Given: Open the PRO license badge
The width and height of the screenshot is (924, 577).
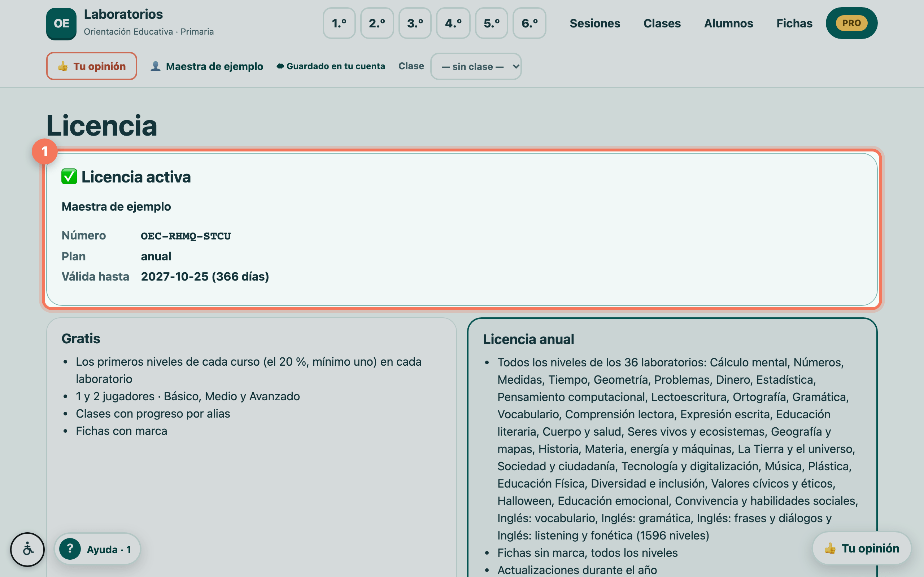Looking at the screenshot, I should 851,23.
